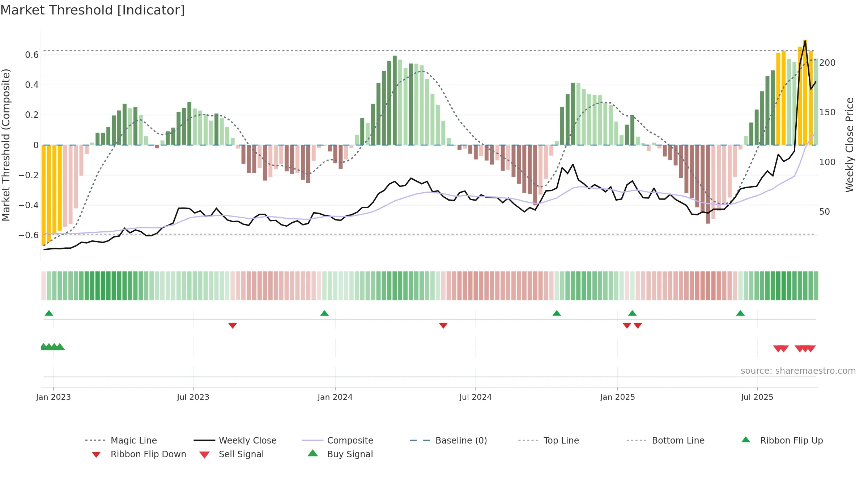Click the Ribbon Flip Up marker around October 2024
The image size is (868, 488).
tap(557, 313)
